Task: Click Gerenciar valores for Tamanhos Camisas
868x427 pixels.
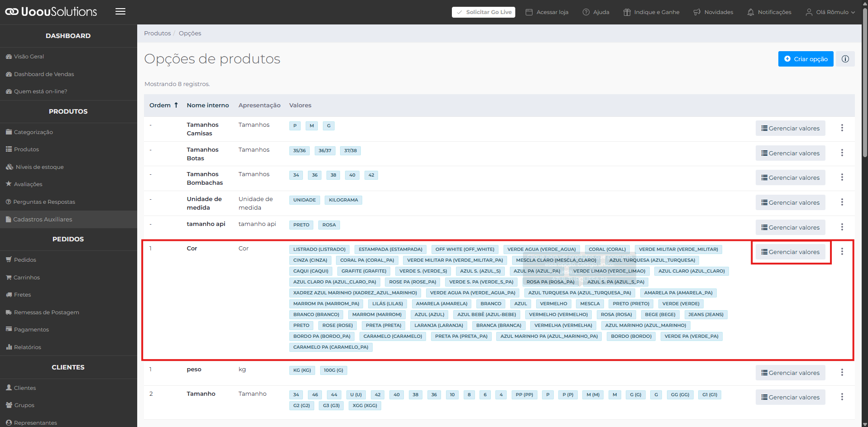Action: coord(791,128)
